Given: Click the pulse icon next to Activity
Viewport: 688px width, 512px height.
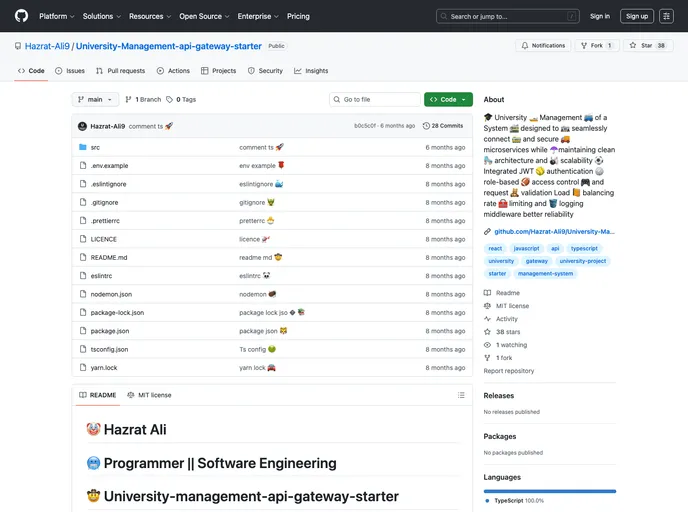Looking at the screenshot, I should (487, 319).
